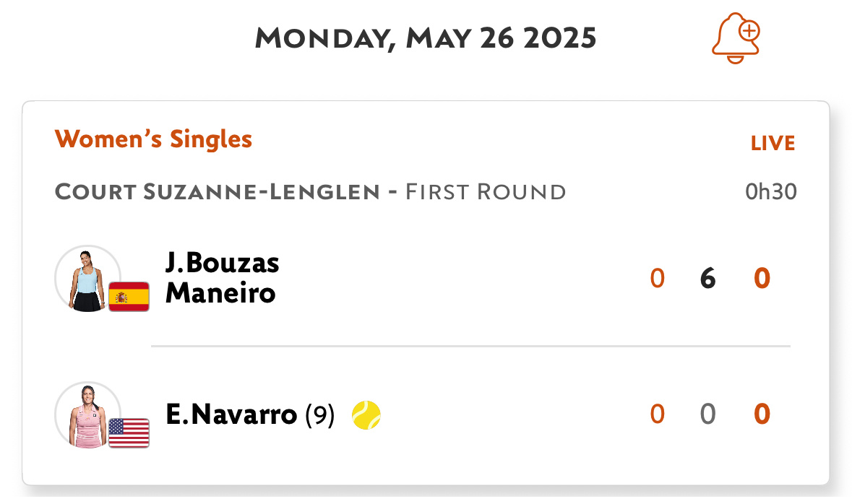The height and width of the screenshot is (504, 852).
Task: Click the notification bell icon
Action: (x=736, y=38)
